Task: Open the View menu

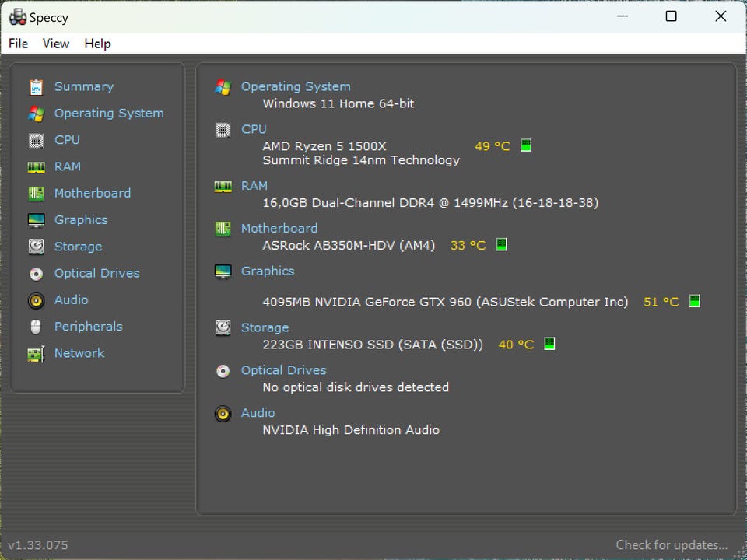Action: (55, 44)
